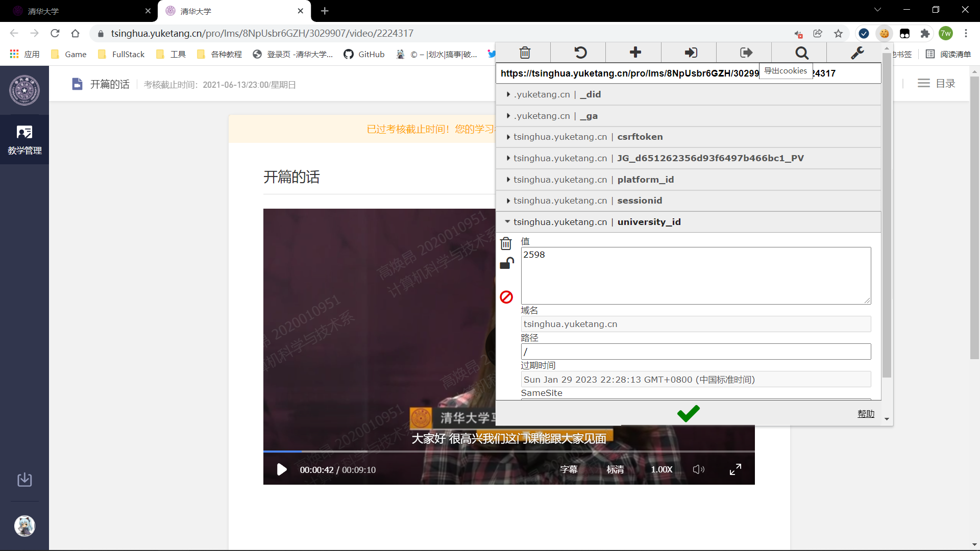This screenshot has width=980, height=551.
Task: Open cookie search magnifier icon
Action: (x=802, y=53)
